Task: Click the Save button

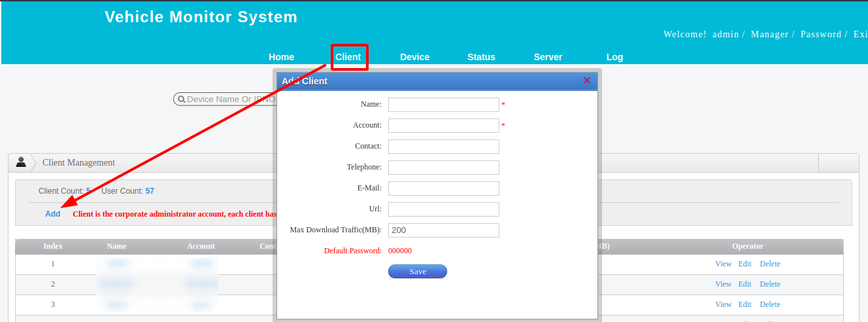Action: pos(417,272)
